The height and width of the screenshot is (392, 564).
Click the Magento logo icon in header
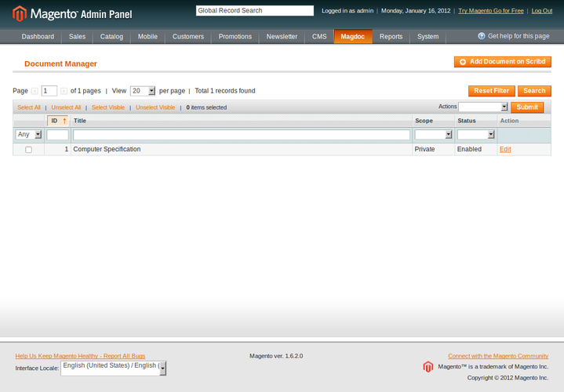point(20,13)
